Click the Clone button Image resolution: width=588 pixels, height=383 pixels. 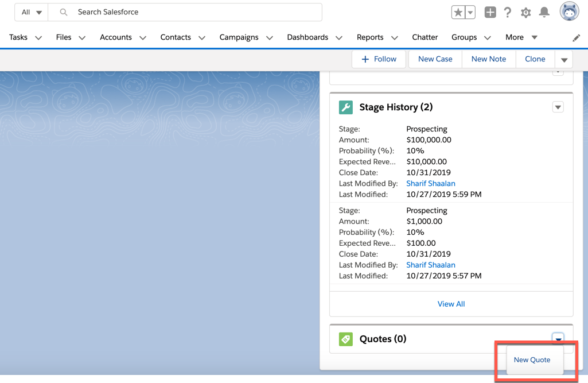pyautogui.click(x=535, y=59)
